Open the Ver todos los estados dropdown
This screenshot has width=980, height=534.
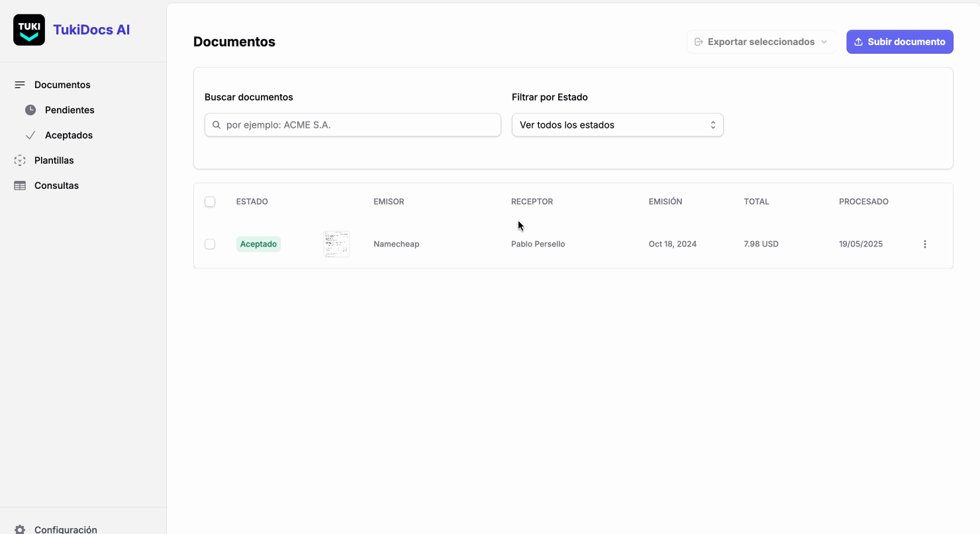pyautogui.click(x=617, y=125)
